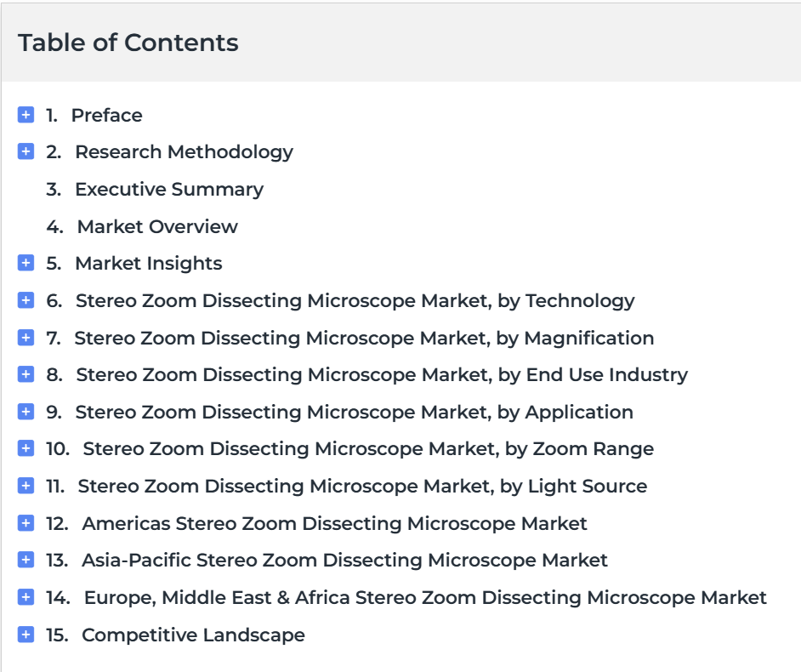This screenshot has width=801, height=672.
Task: Click the Stereo Zoom by Technology title
Action: point(355,300)
